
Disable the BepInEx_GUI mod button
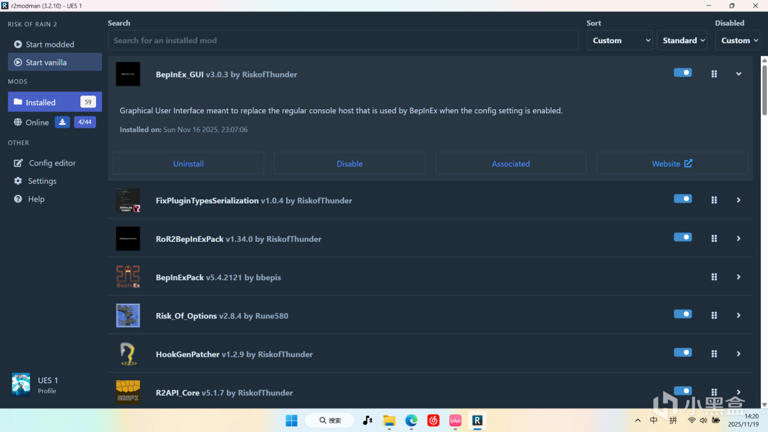[x=350, y=164]
